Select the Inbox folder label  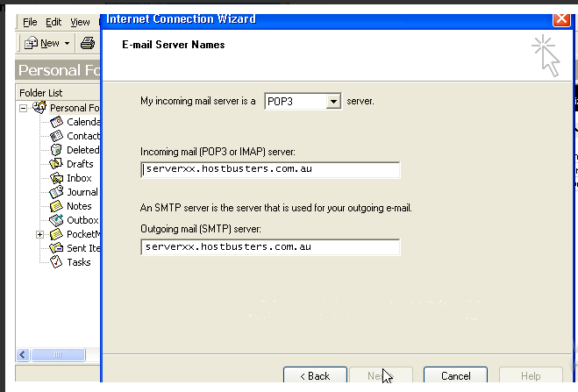[79, 178]
